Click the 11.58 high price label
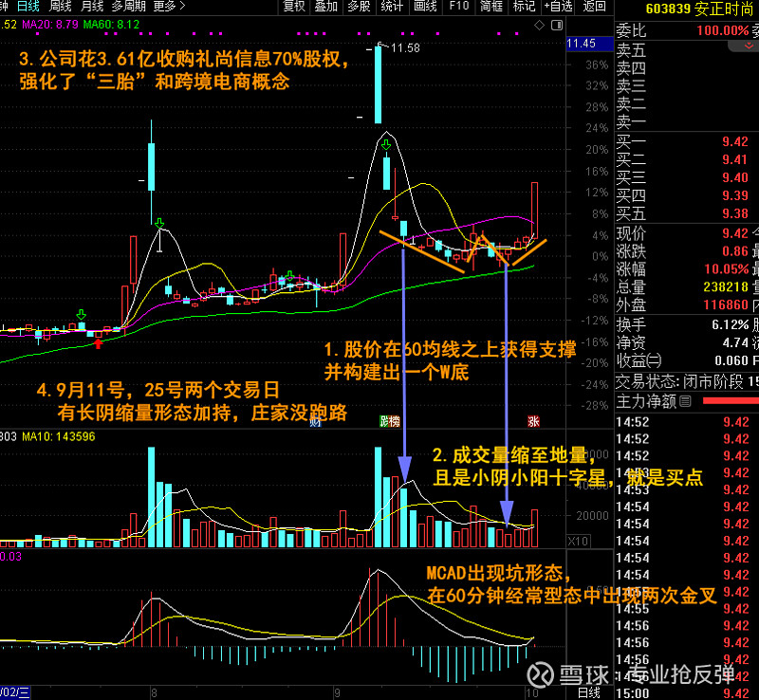The width and height of the screenshot is (759, 700). pos(405,48)
